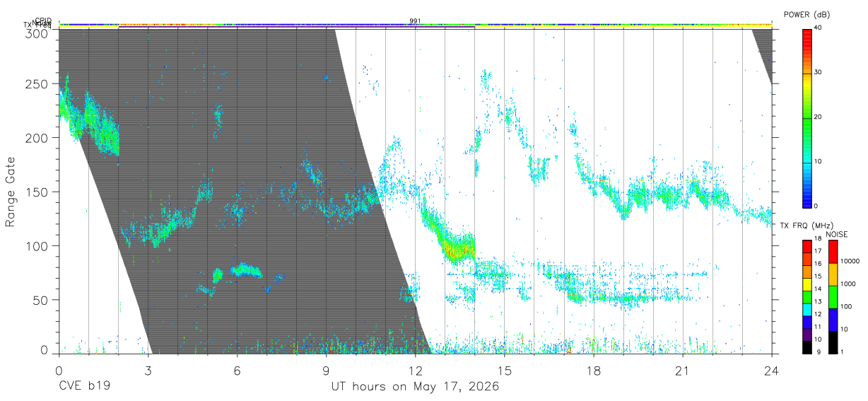Select the 9 MHz tick label

click(819, 351)
